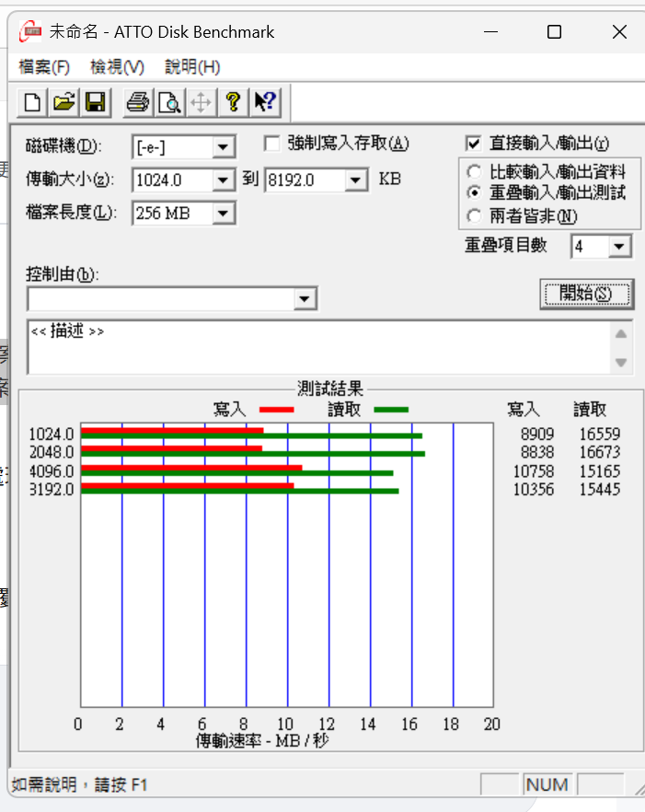Click the green read bar for 2048.0
This screenshot has width=645, height=812.
[x=253, y=454]
